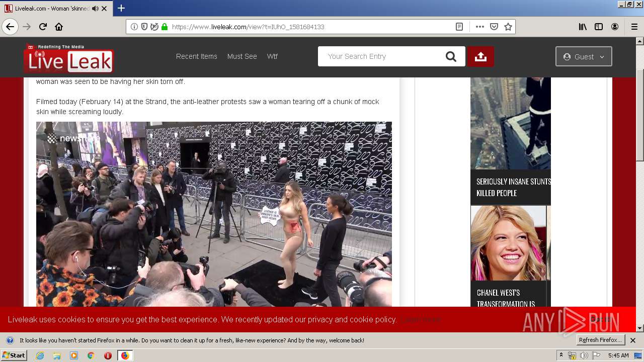Select the Must See menu item

tap(242, 56)
